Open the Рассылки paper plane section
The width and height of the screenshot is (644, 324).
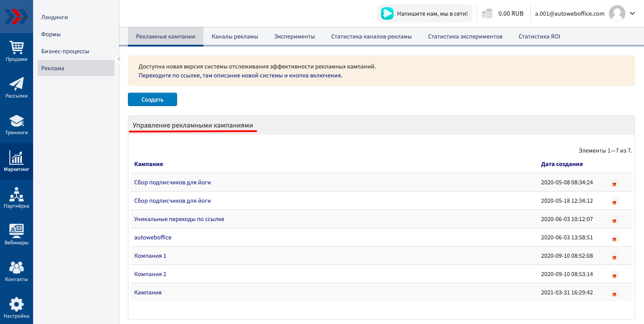point(17,88)
